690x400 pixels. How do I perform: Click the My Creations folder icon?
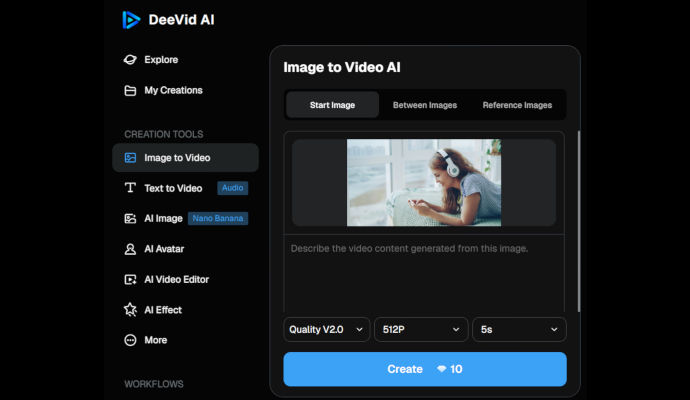pyautogui.click(x=130, y=91)
